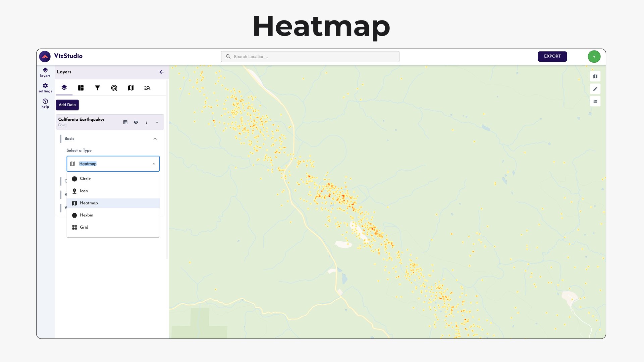Image resolution: width=644 pixels, height=362 pixels.
Task: Click the EXPORT button
Action: click(552, 56)
